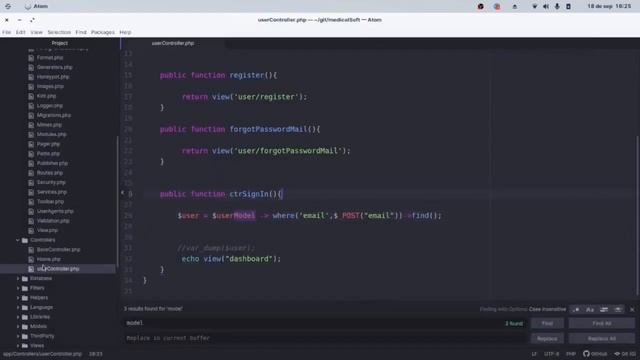Open Migrations.php in the tree
Screen dimensions: 640x360
(53, 115)
